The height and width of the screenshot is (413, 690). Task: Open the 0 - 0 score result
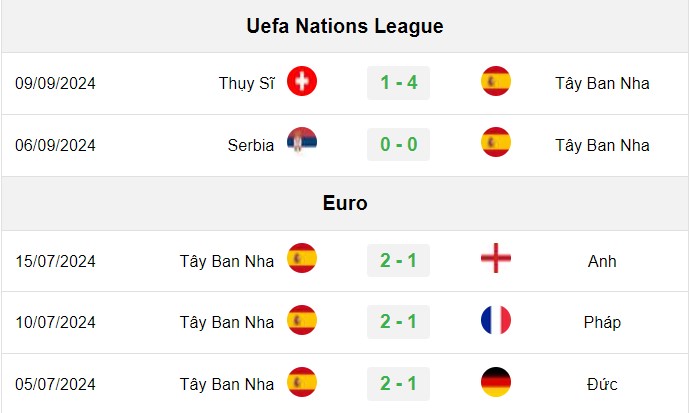coord(398,144)
